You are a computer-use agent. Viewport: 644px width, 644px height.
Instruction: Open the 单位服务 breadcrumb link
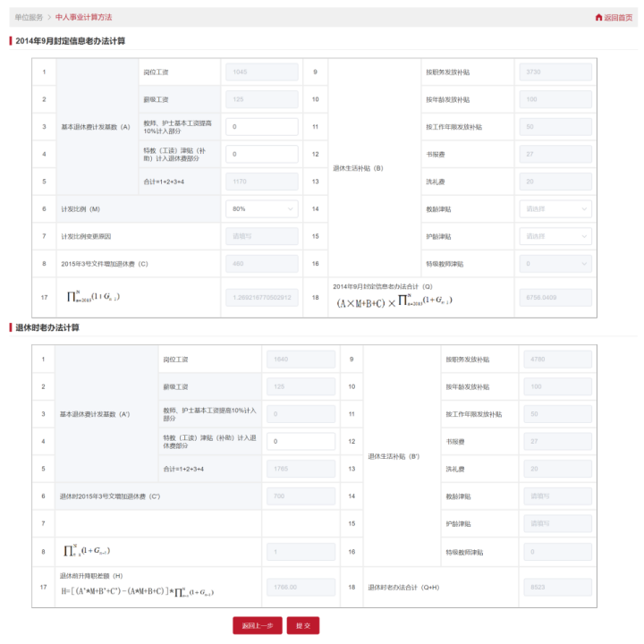coord(29,17)
